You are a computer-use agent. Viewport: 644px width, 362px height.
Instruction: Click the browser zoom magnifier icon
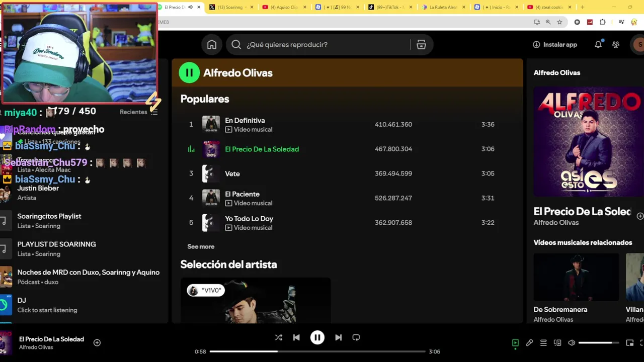pos(548,22)
